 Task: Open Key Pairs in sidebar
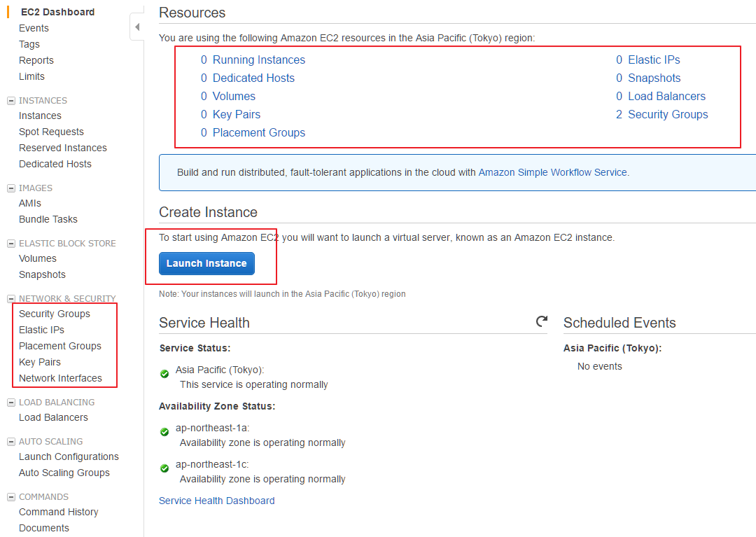[x=39, y=362]
